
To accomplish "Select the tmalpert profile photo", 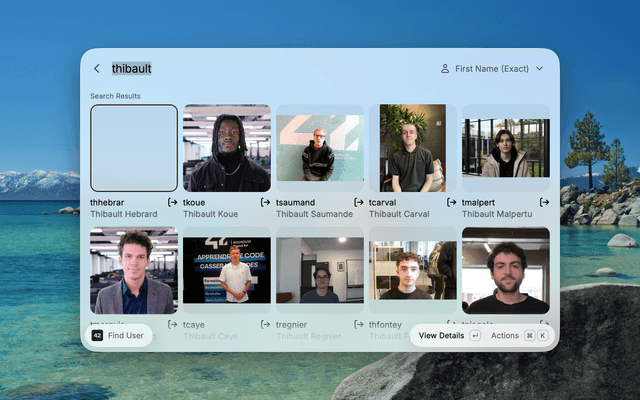I will (506, 148).
